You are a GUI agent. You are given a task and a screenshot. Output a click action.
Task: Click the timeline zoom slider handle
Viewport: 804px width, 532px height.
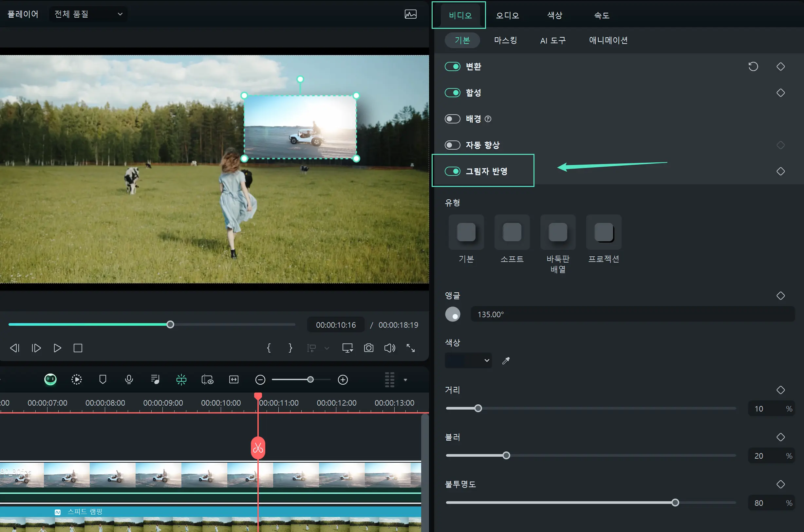coord(310,380)
